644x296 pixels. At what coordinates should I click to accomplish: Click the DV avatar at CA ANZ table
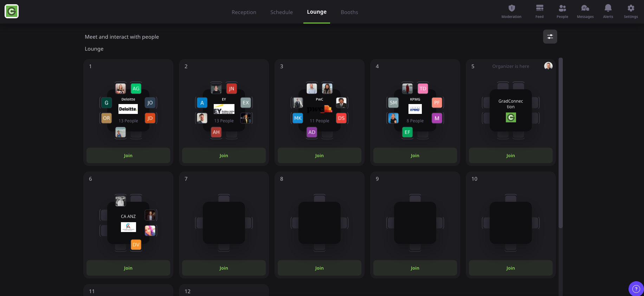[x=136, y=245]
